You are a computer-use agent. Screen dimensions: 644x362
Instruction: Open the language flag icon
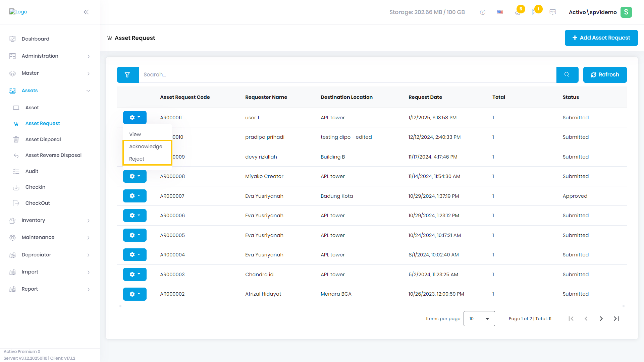tap(500, 12)
